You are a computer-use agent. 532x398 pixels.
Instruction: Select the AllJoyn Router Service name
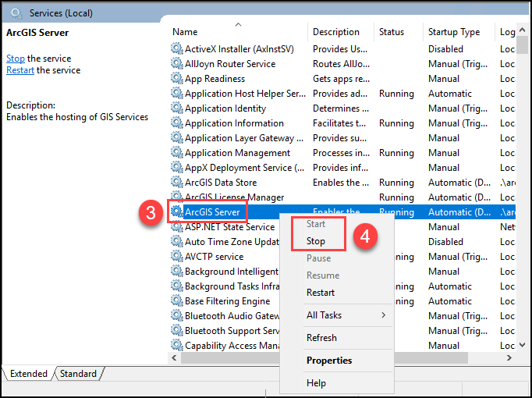(x=230, y=64)
